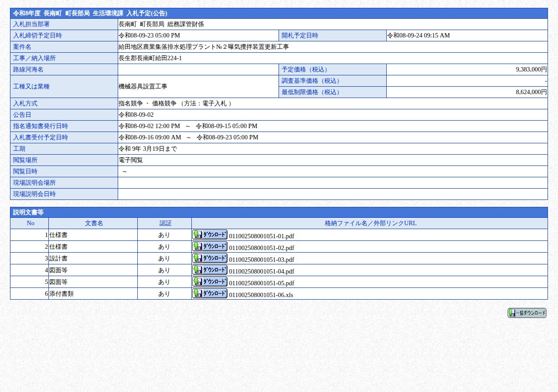Click the 格納ファイル名／外部リンクURL column header
This screenshot has height=392, width=558.
pyautogui.click(x=371, y=223)
